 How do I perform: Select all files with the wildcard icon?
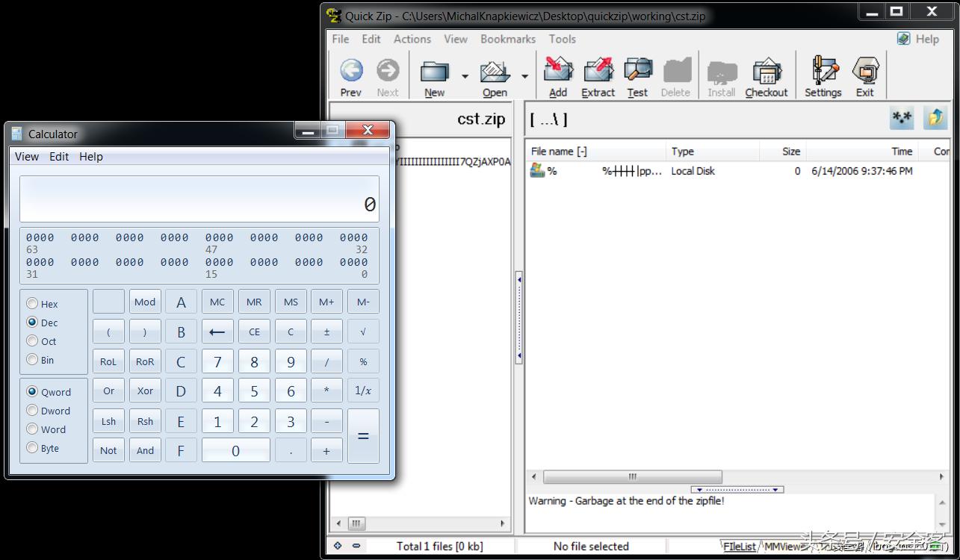902,117
